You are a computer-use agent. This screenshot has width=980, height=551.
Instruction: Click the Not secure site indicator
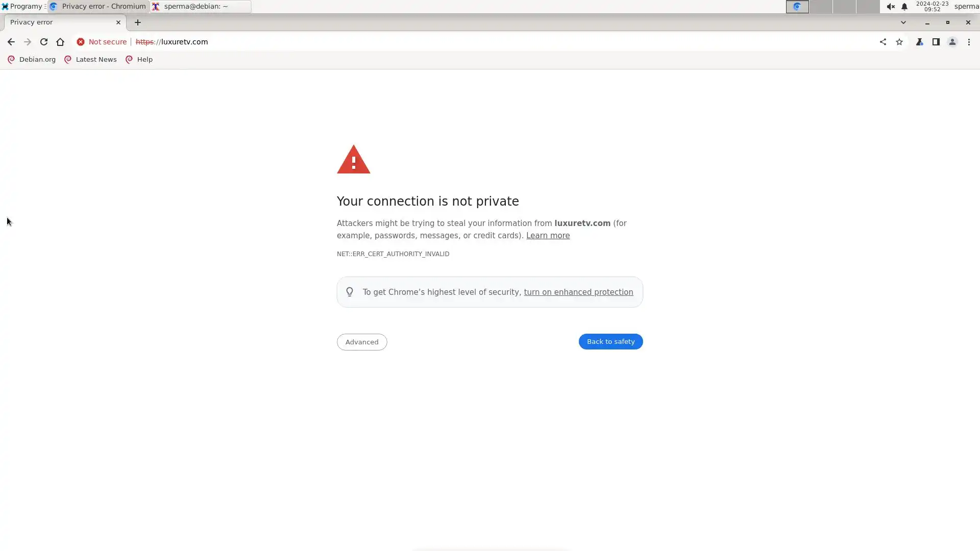click(x=102, y=42)
